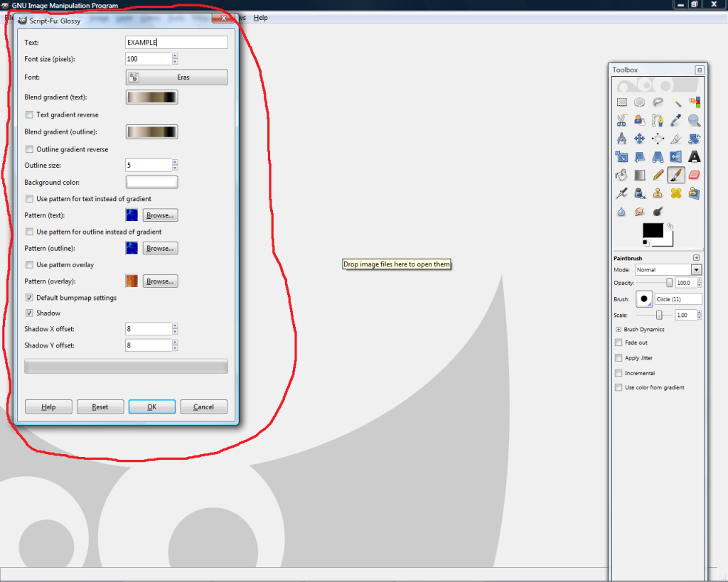The width and height of the screenshot is (728, 582).
Task: Select the Scissors Select tool
Action: point(621,121)
